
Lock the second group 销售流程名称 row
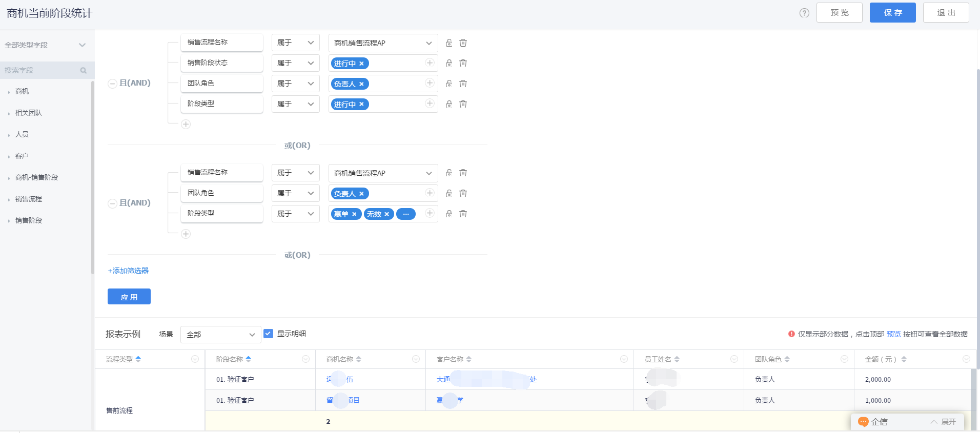(x=449, y=173)
